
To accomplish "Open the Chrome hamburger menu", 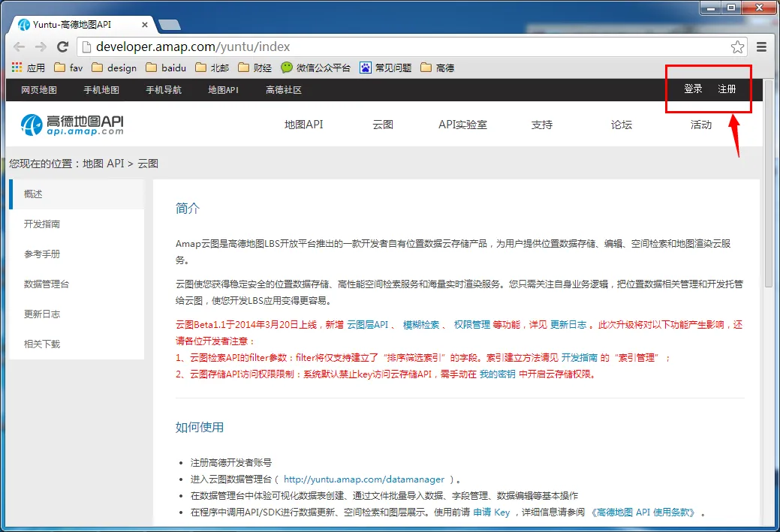I will coord(761,47).
